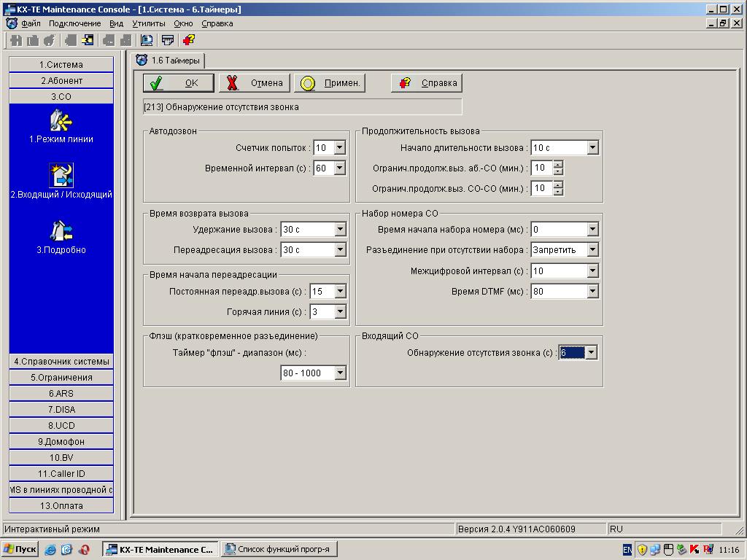
Task: Open the 11.Caller ID sidebar section
Action: coord(61,474)
